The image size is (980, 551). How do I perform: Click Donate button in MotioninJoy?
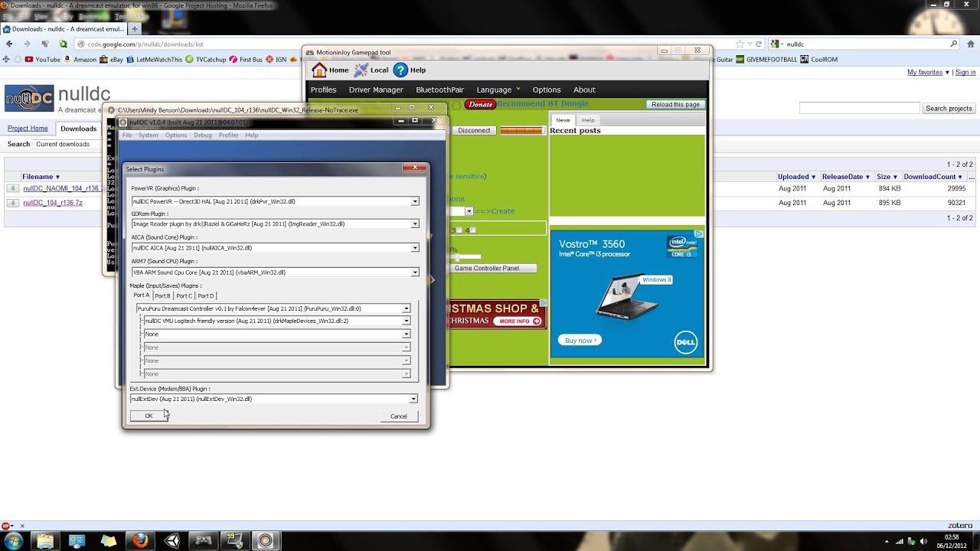[481, 104]
